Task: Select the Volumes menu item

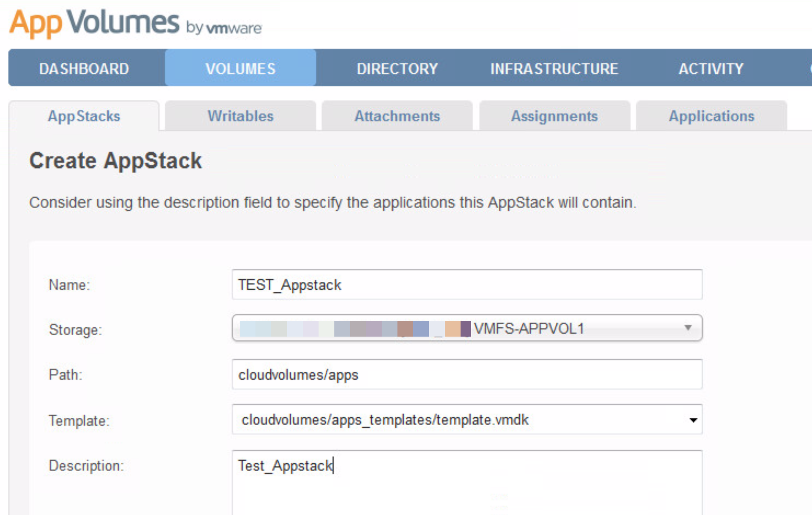Action: pos(241,68)
